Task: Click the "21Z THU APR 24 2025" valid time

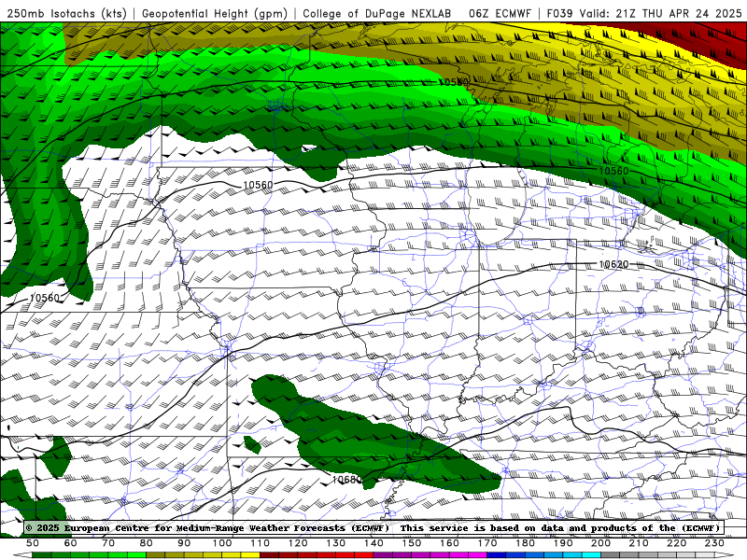Action: tap(679, 14)
